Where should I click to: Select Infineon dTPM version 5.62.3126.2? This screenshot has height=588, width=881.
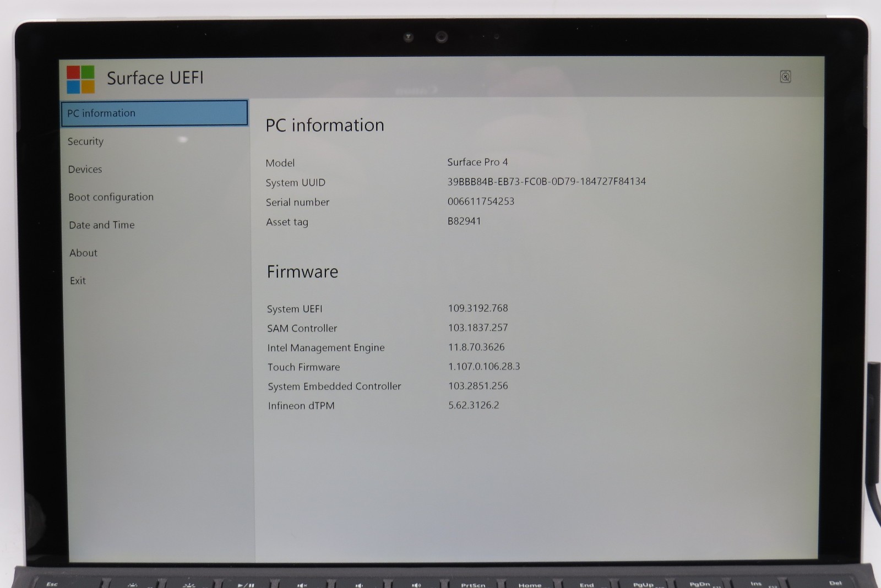(474, 405)
